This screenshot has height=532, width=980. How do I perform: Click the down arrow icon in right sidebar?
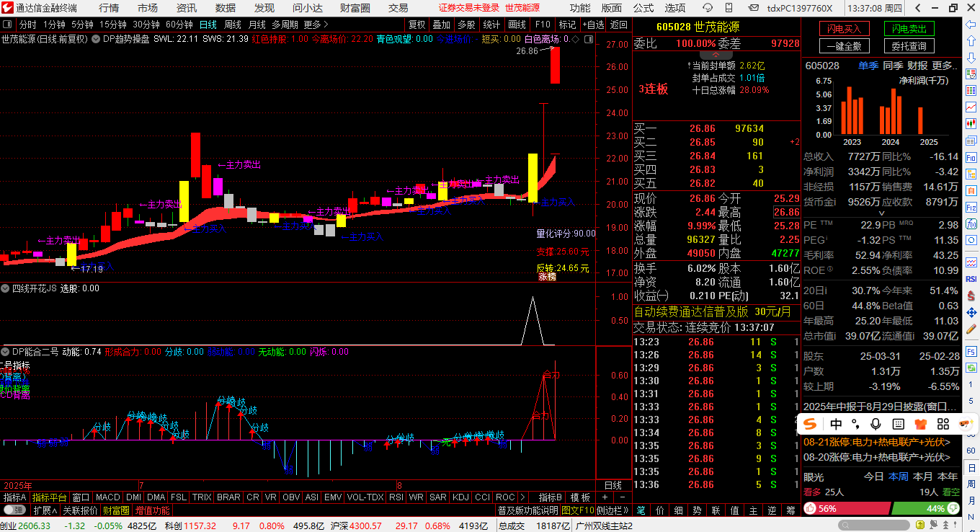click(x=971, y=57)
